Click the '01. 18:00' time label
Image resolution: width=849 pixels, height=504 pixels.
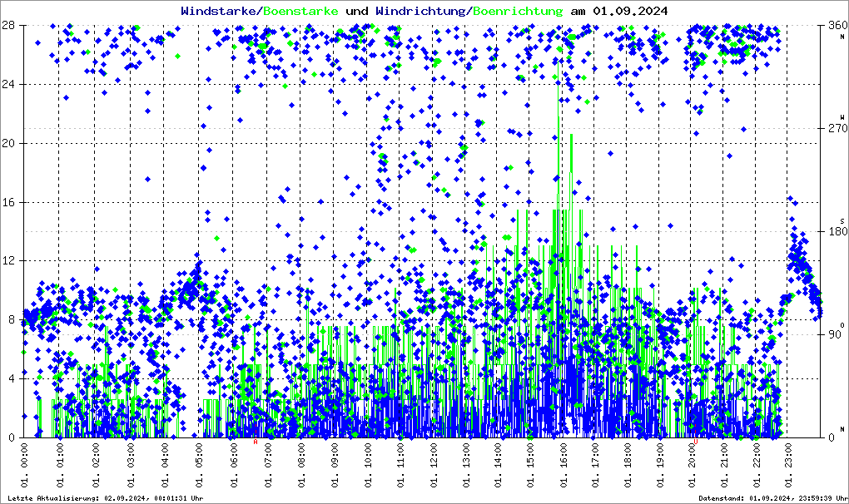[628, 465]
